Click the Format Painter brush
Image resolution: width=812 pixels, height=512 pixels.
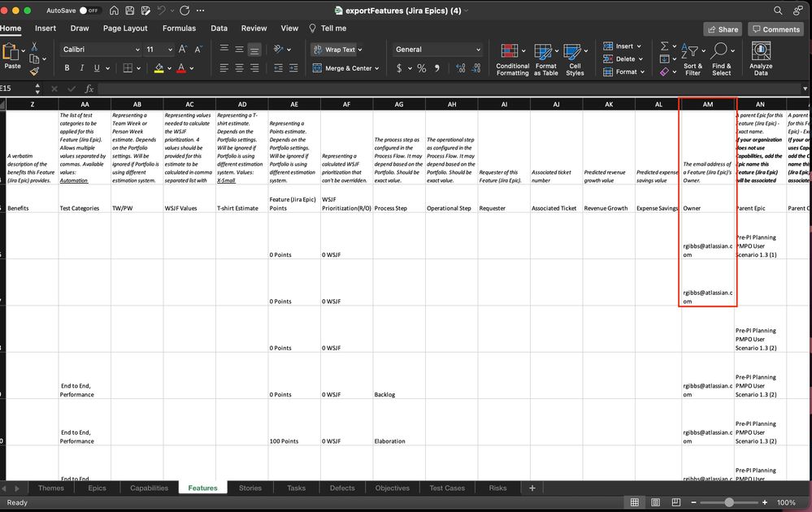[x=36, y=73]
